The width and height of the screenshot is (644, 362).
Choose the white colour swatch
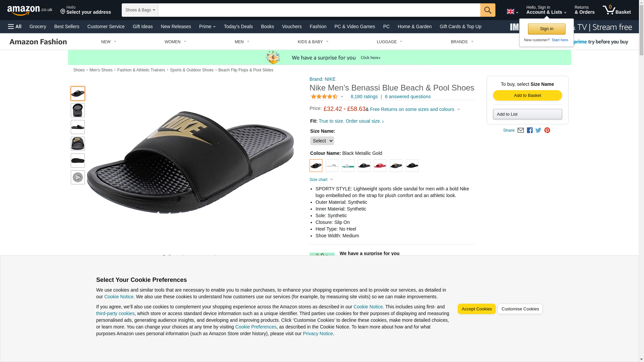tap(332, 166)
